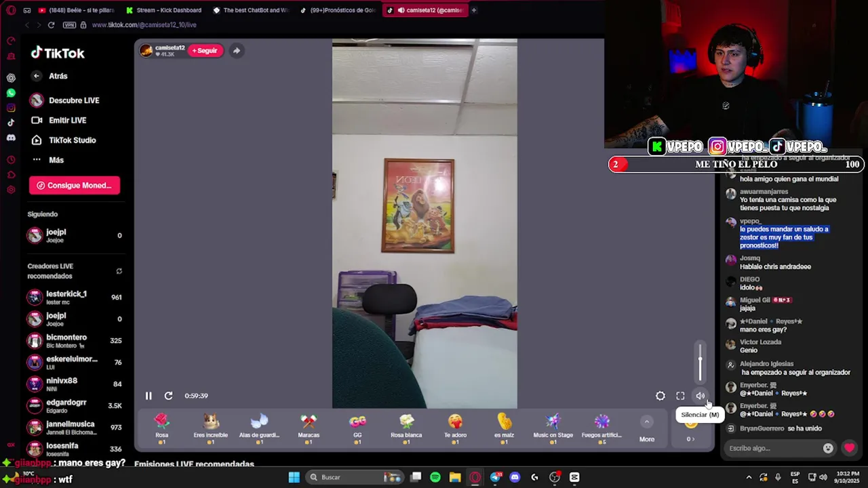Send the Alas de guardián gift
Image resolution: width=868 pixels, height=488 pixels.
[x=259, y=429]
